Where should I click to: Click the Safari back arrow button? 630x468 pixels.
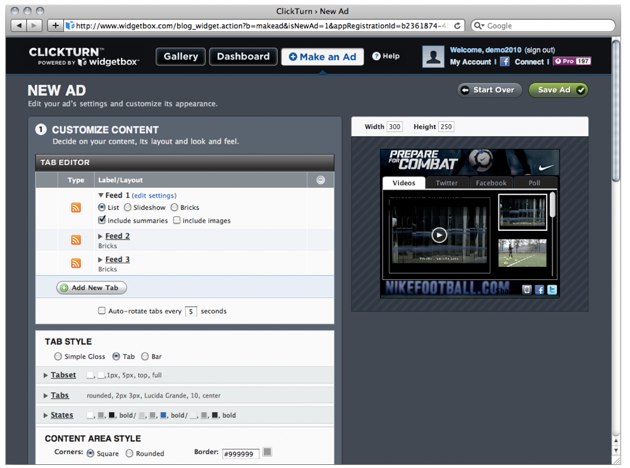tap(18, 26)
